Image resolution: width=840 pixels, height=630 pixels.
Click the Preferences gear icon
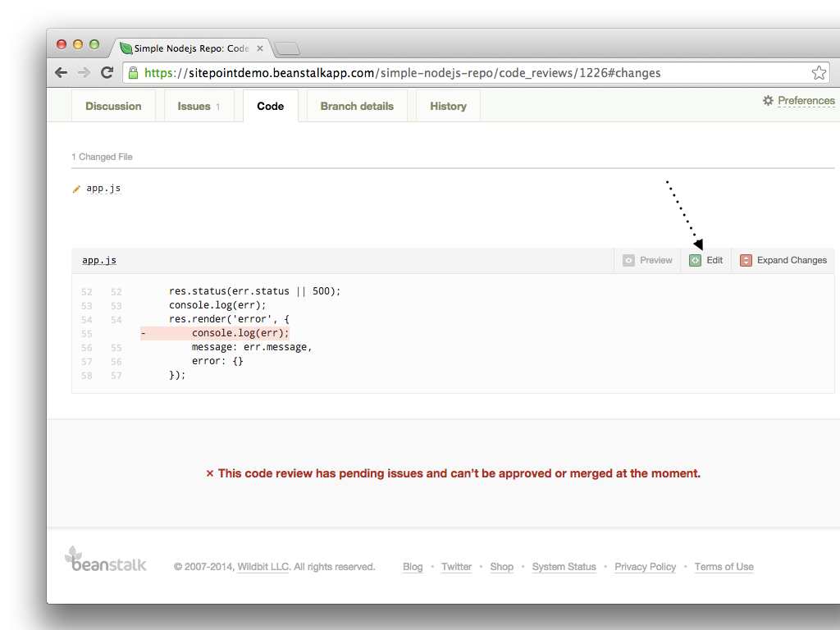point(768,100)
